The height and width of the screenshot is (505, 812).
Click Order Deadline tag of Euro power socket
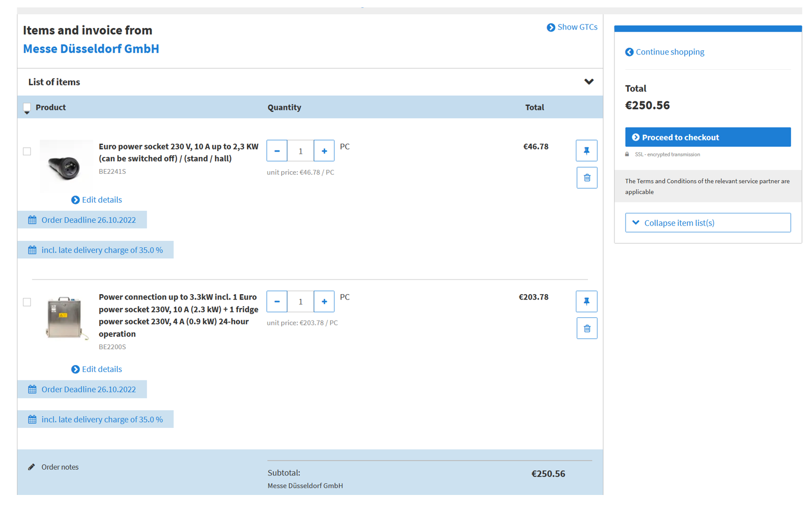(82, 220)
